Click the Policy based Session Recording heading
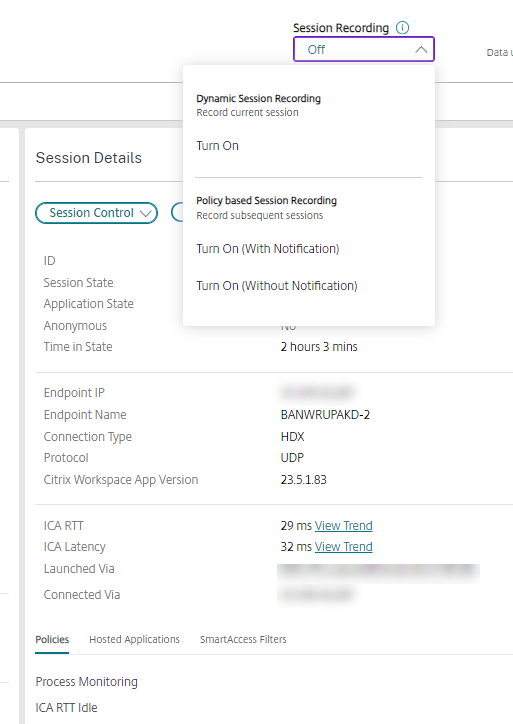The image size is (513, 724). [x=266, y=200]
